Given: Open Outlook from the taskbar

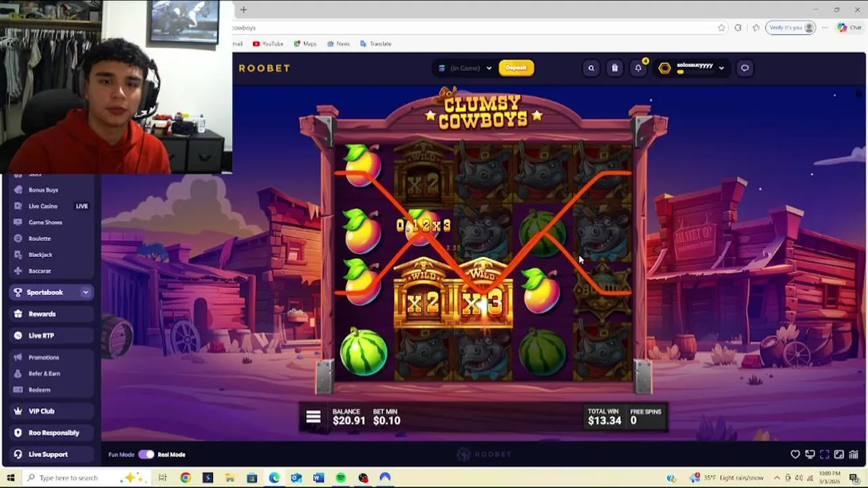Looking at the screenshot, I should tap(296, 478).
